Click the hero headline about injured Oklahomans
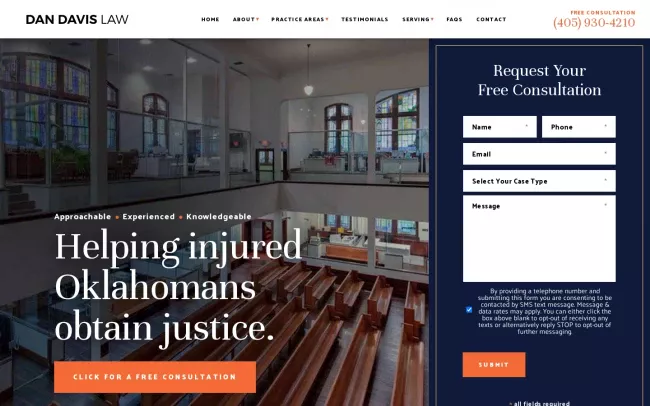This screenshot has width=650, height=406. (178, 288)
